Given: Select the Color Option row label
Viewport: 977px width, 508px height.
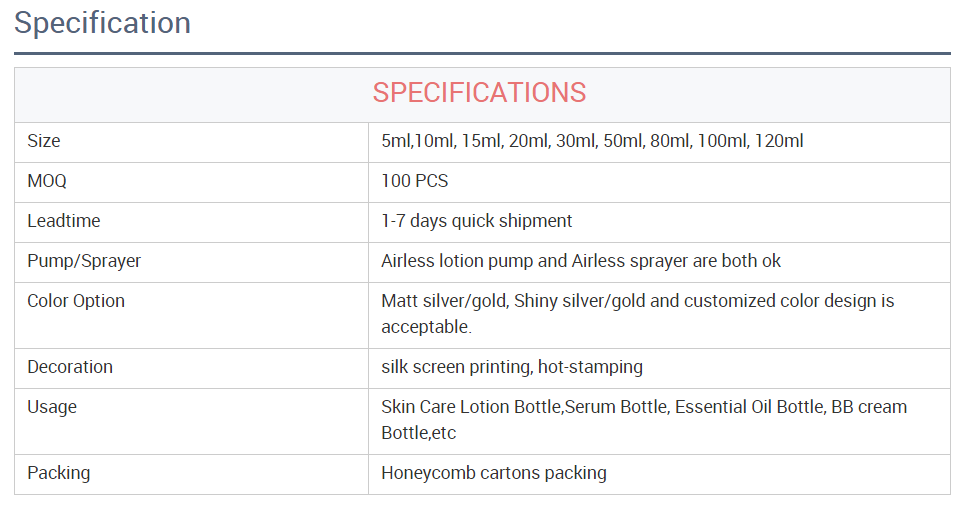Looking at the screenshot, I should click(x=76, y=300).
